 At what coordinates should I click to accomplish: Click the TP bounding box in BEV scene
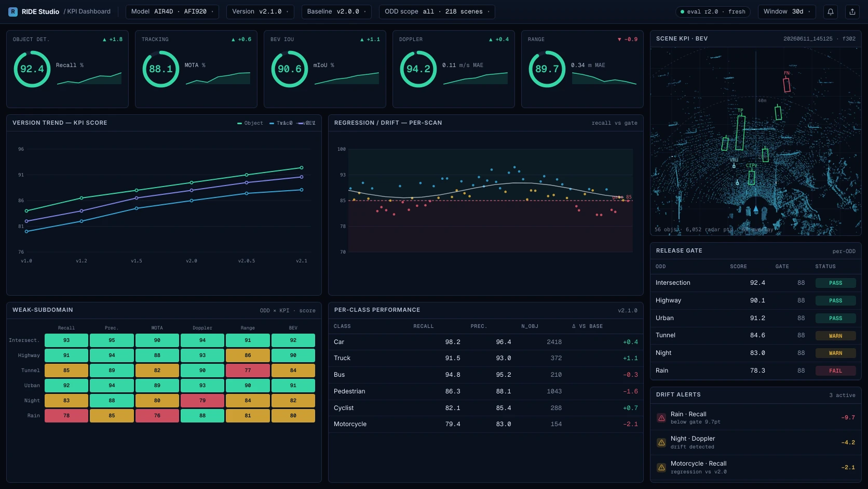(740, 133)
